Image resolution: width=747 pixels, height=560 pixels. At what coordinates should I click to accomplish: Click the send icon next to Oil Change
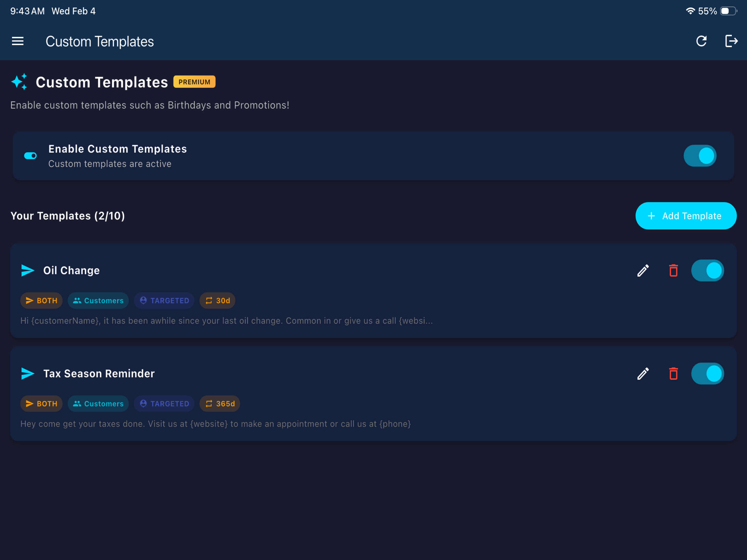click(x=28, y=271)
